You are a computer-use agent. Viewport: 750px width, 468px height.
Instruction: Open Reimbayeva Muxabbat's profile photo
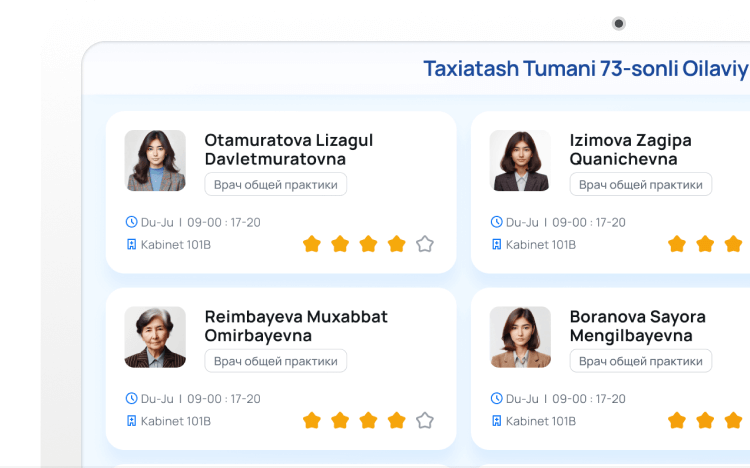155,337
